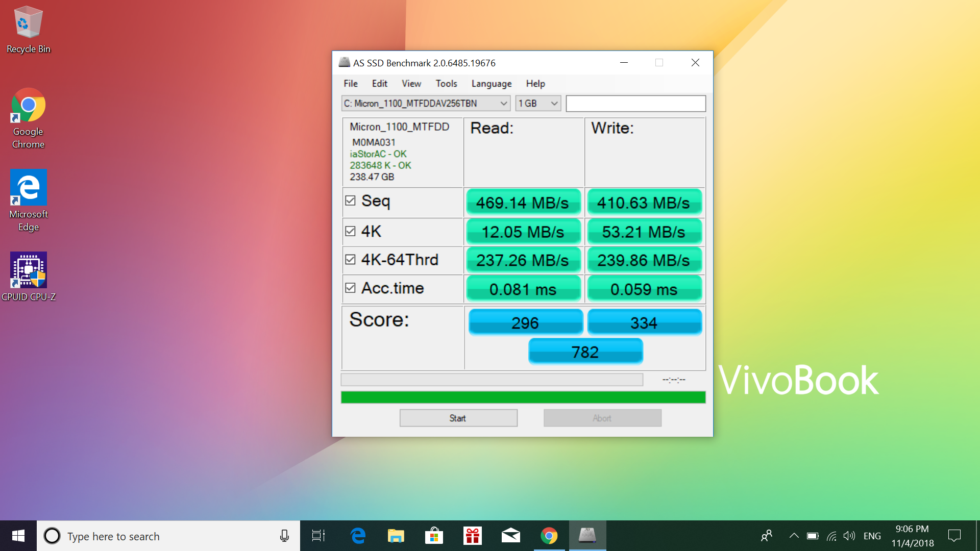980x551 pixels.
Task: Click the 4K-64Thrd read result 237.26 MB/s
Action: (x=523, y=260)
